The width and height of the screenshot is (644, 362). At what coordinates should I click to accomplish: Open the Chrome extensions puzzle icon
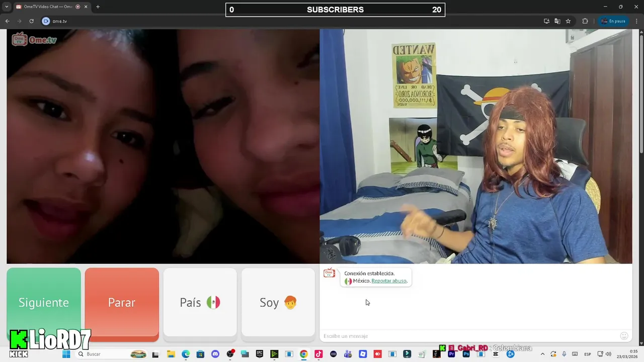[x=585, y=21]
